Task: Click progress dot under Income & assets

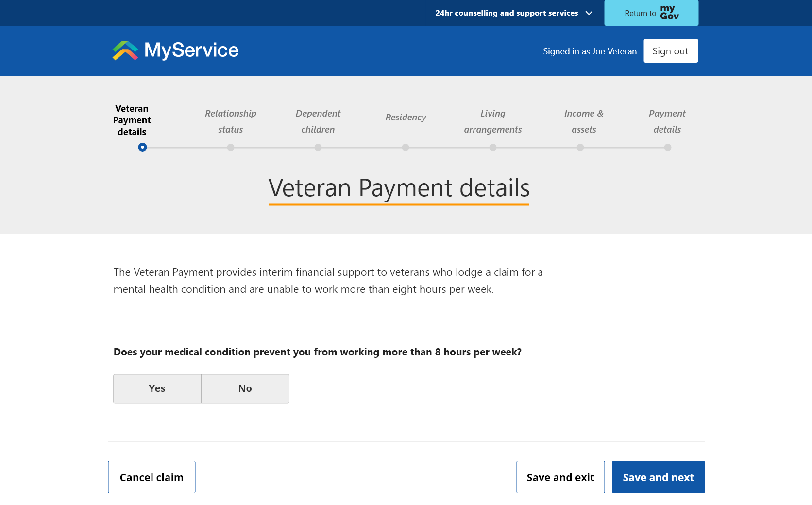Action: coord(580,147)
